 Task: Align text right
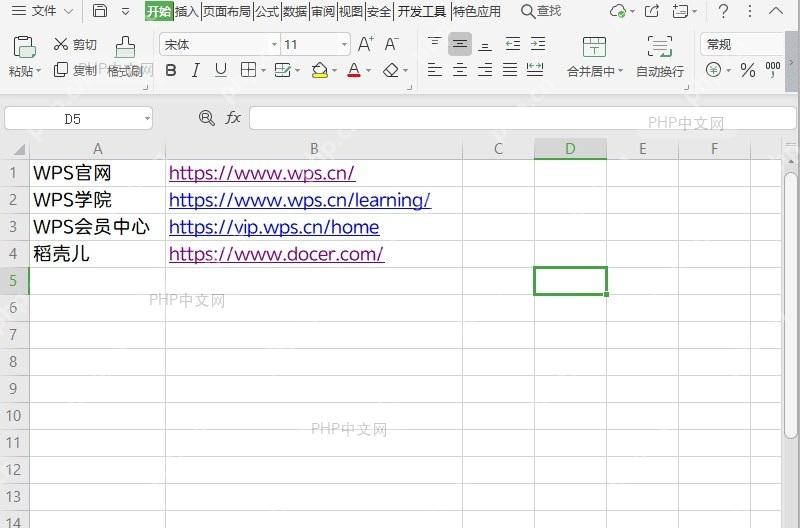click(485, 70)
